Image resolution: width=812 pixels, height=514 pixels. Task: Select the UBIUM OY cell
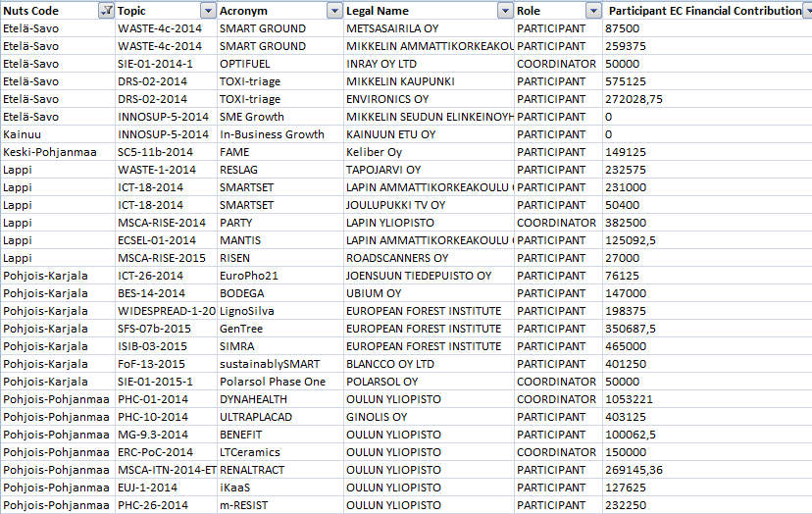point(429,292)
